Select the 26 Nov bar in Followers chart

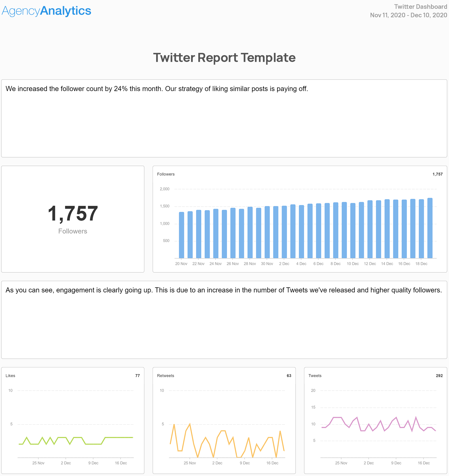(233, 233)
